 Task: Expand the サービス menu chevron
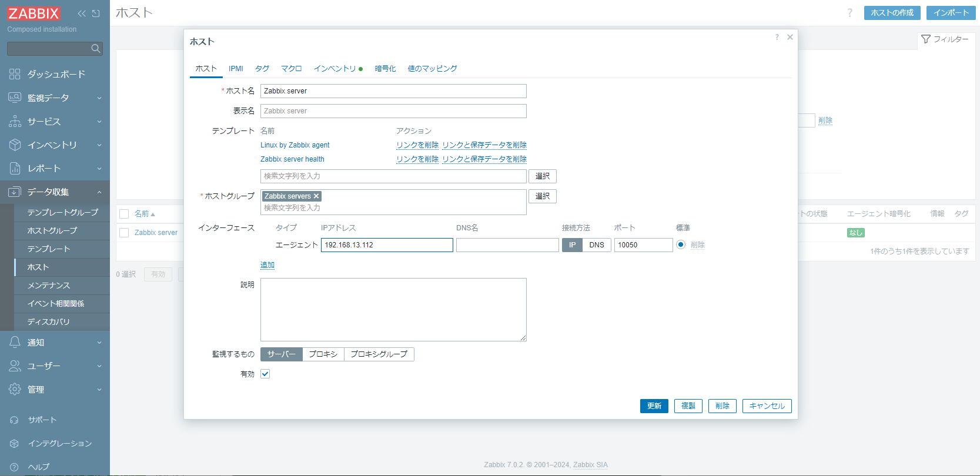[x=99, y=122]
